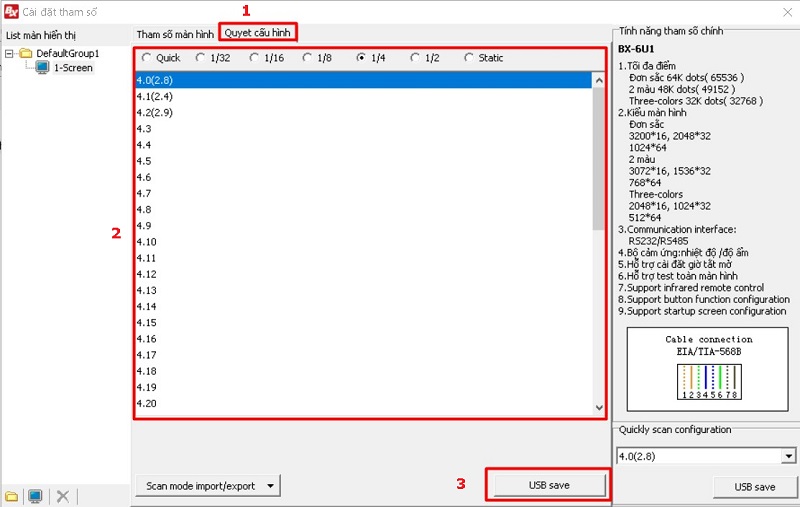The height and width of the screenshot is (507, 800).
Task: Switch to the Tham số màn hình tab
Action: [175, 34]
